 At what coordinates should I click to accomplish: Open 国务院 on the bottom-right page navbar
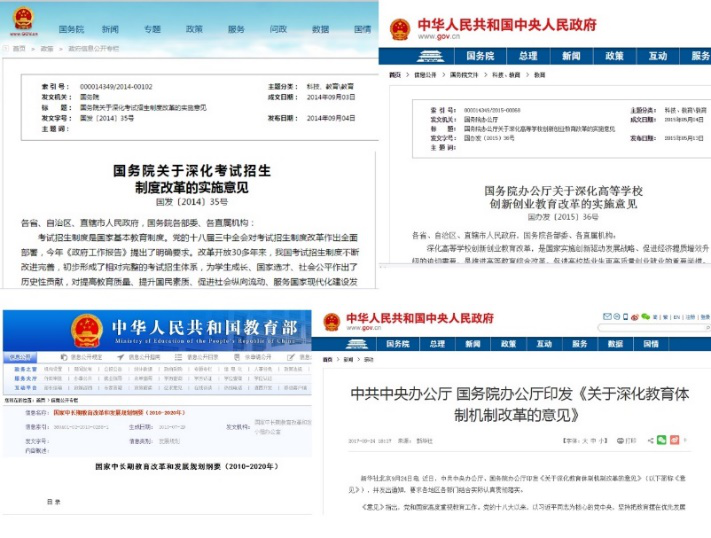398,344
